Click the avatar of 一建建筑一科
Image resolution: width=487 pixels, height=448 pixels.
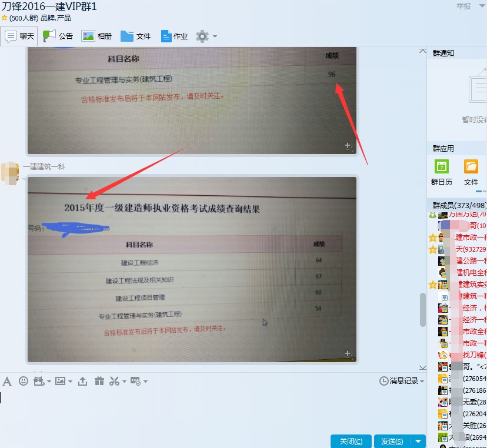(x=10, y=173)
